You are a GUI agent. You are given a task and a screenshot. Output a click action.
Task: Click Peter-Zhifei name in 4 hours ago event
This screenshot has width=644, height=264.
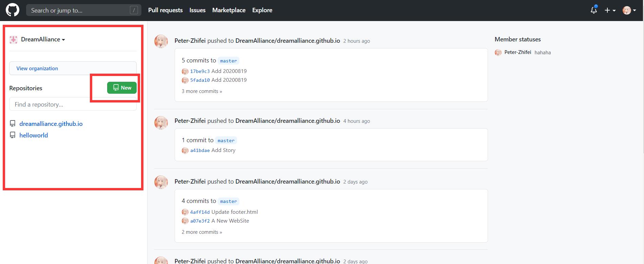190,121
